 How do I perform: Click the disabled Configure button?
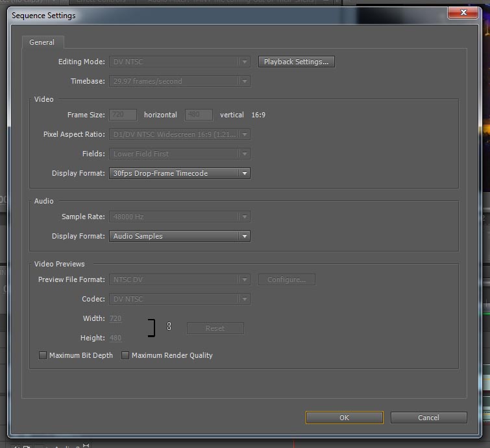(x=287, y=279)
